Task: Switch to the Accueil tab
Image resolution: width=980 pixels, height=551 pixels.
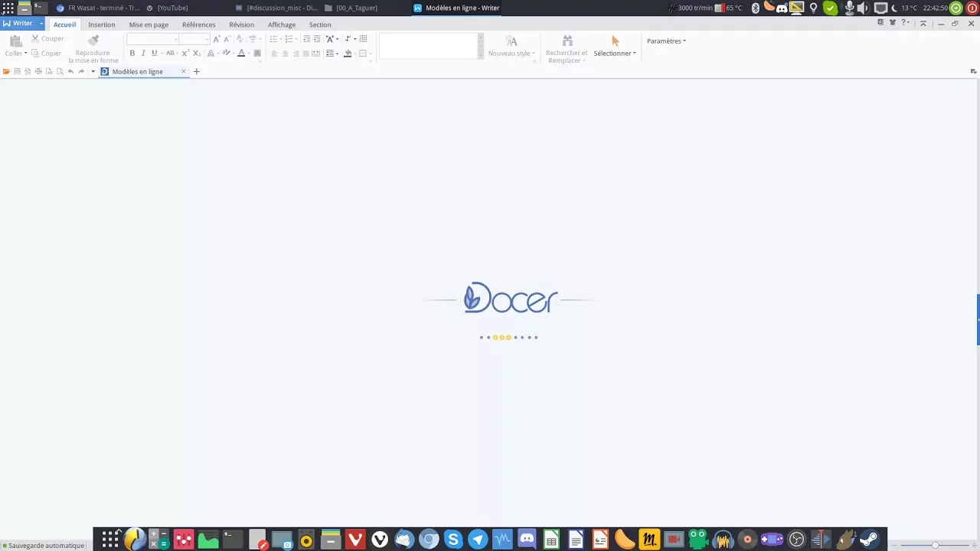Action: [x=64, y=24]
